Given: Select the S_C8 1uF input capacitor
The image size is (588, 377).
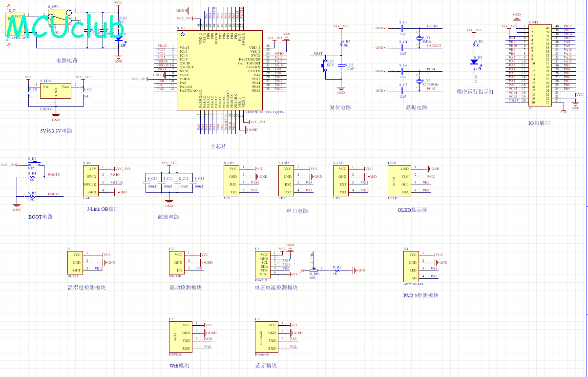Looking at the screenshot, I should (28, 93).
